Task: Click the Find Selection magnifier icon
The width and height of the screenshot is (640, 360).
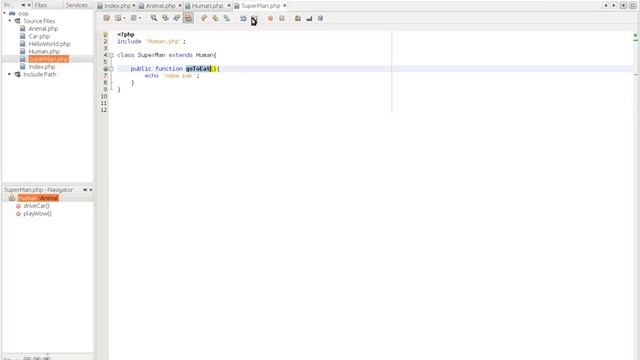Action: [154, 18]
